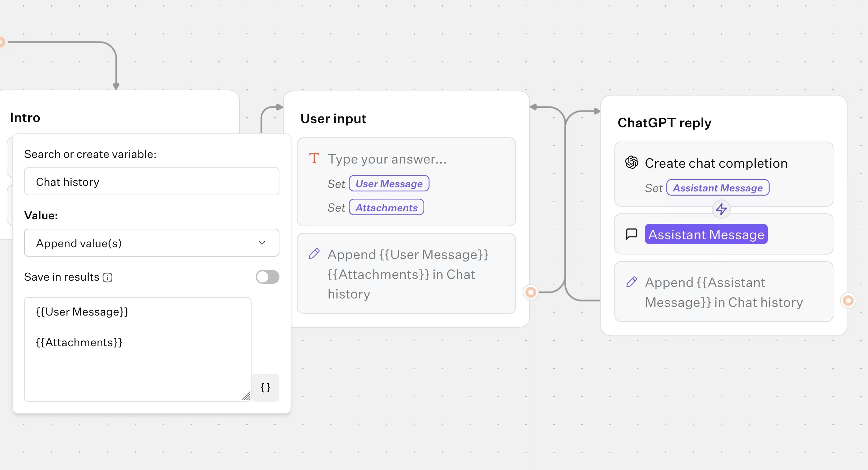Open the Append value(s) dropdown

click(x=151, y=243)
